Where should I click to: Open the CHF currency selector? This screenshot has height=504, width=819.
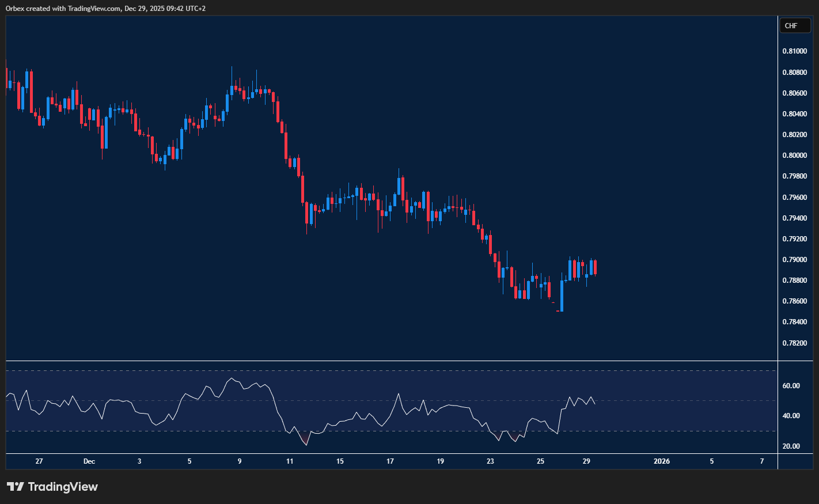pos(794,25)
